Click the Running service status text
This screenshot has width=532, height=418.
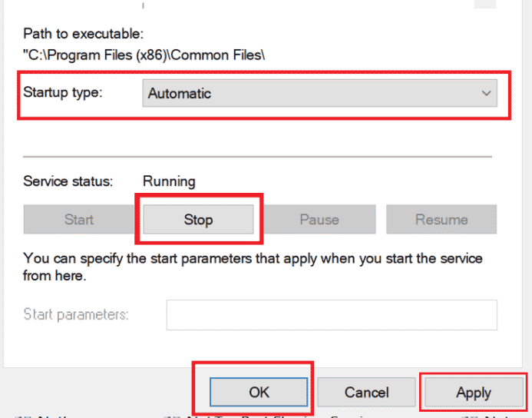(169, 182)
